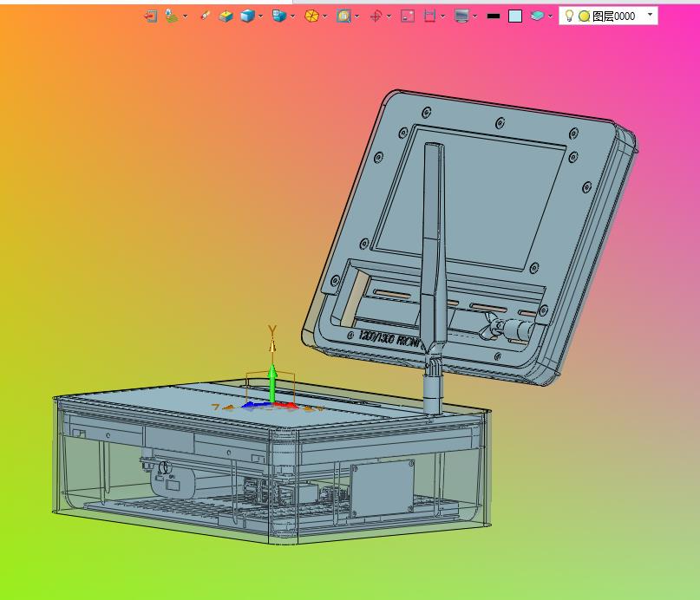Click the red crosshair origin icon
This screenshot has height=600, width=700.
click(x=376, y=16)
